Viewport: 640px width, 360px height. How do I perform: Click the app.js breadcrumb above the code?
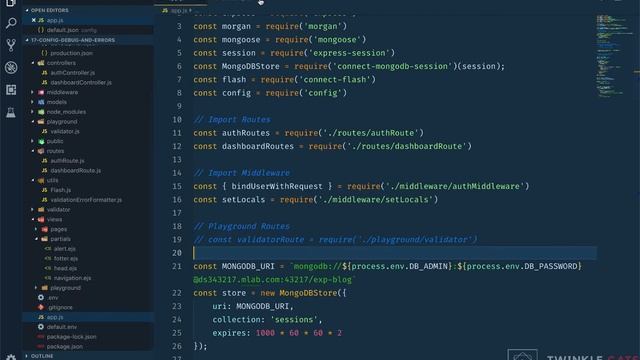click(x=178, y=11)
